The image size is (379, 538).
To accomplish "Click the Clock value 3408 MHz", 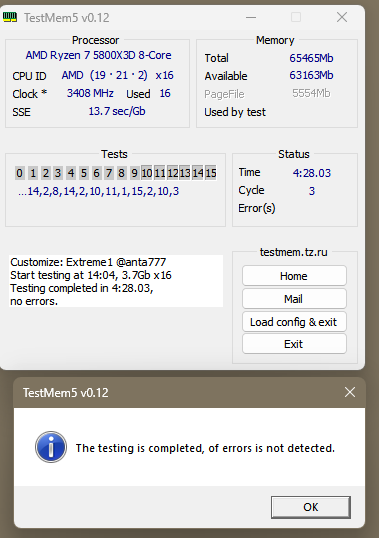I will [x=90, y=93].
